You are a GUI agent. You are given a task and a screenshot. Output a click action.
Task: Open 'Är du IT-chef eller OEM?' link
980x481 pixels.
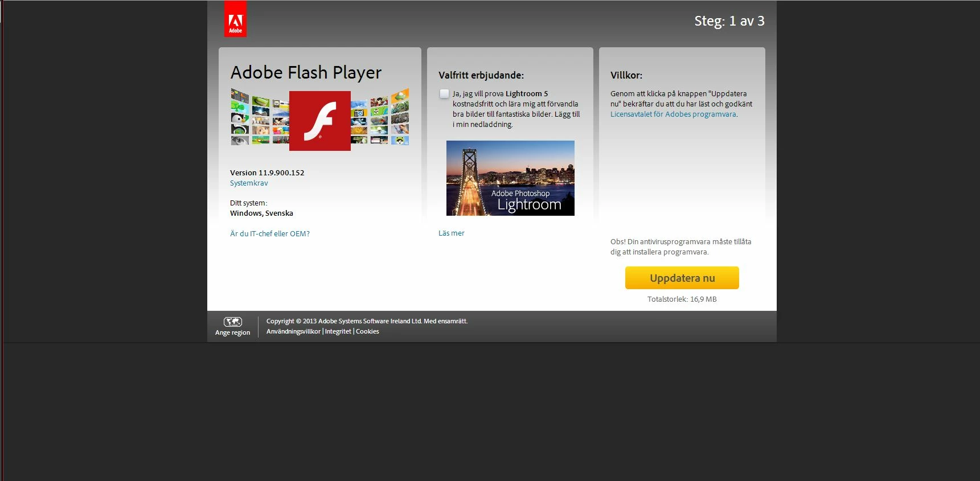click(x=270, y=234)
